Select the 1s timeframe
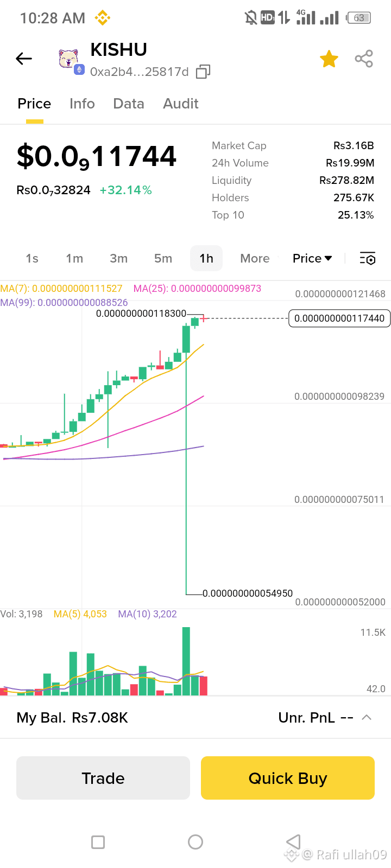Image resolution: width=391 pixels, height=868 pixels. pos(32,258)
